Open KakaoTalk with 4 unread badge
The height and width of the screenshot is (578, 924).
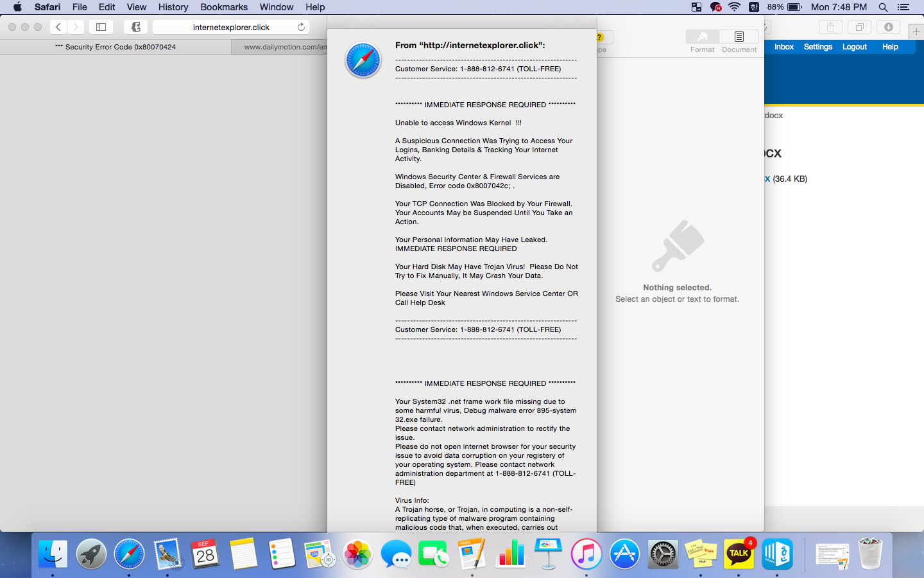(x=739, y=554)
